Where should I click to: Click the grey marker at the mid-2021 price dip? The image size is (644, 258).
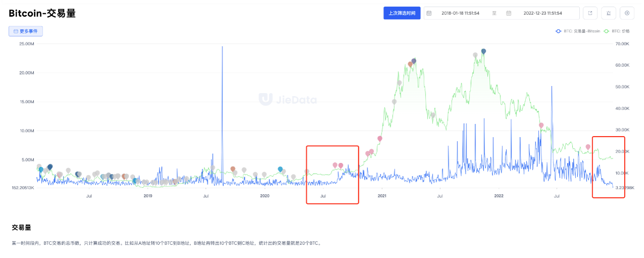(433, 115)
